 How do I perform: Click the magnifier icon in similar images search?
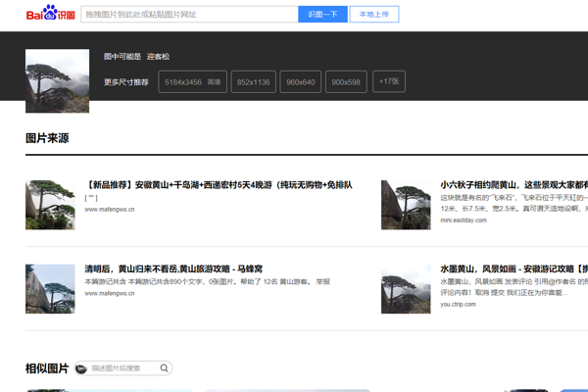tap(165, 368)
